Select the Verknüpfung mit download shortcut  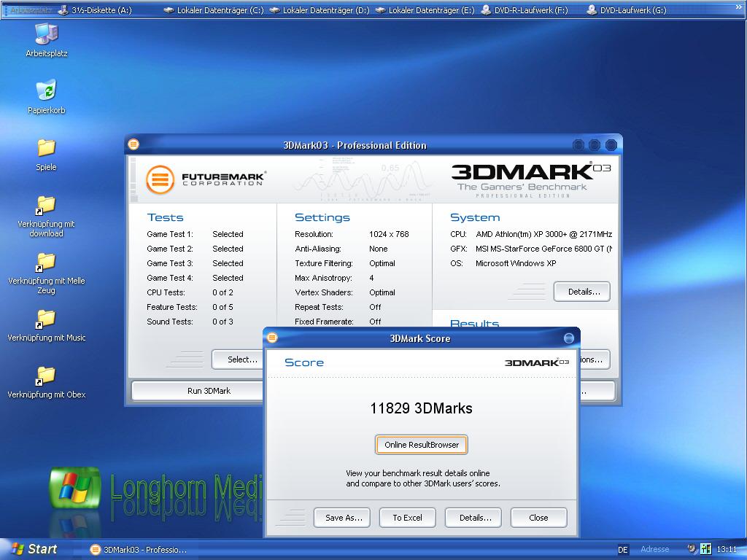(x=46, y=216)
